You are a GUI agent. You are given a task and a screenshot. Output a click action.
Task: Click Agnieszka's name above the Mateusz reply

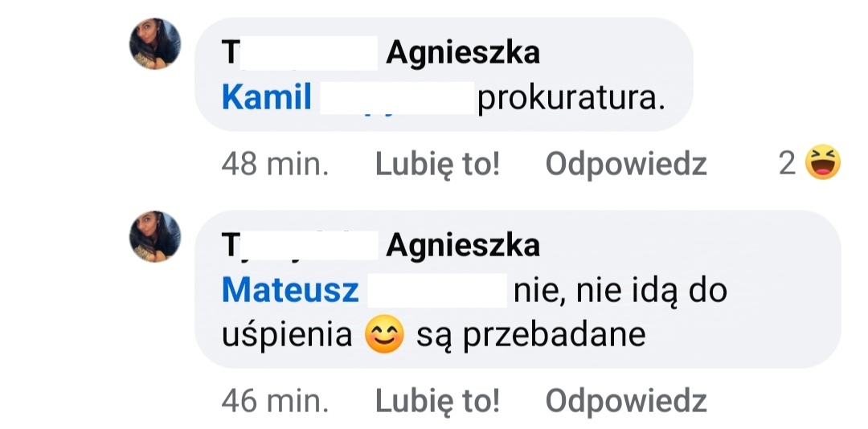[x=462, y=246]
